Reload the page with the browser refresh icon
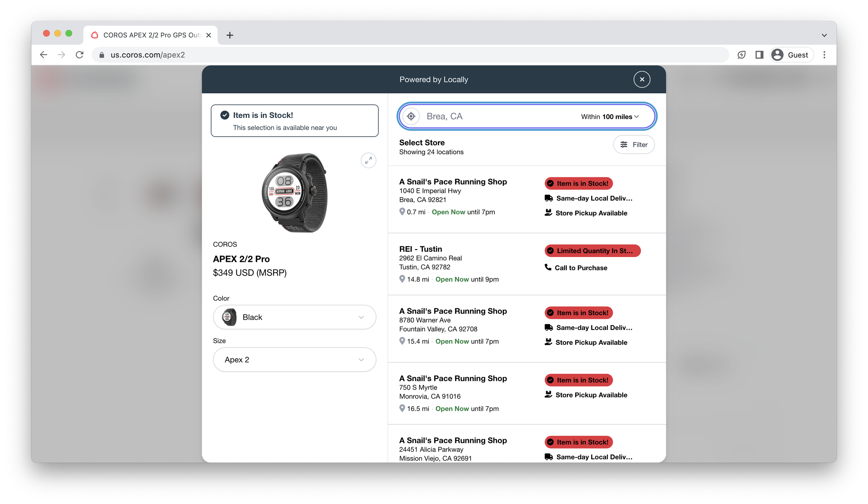The width and height of the screenshot is (868, 504). click(x=80, y=55)
